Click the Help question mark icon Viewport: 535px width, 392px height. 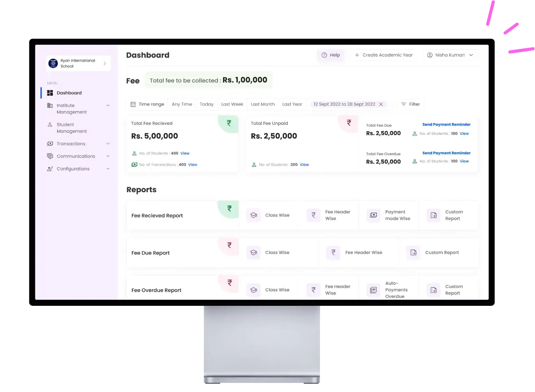click(324, 55)
